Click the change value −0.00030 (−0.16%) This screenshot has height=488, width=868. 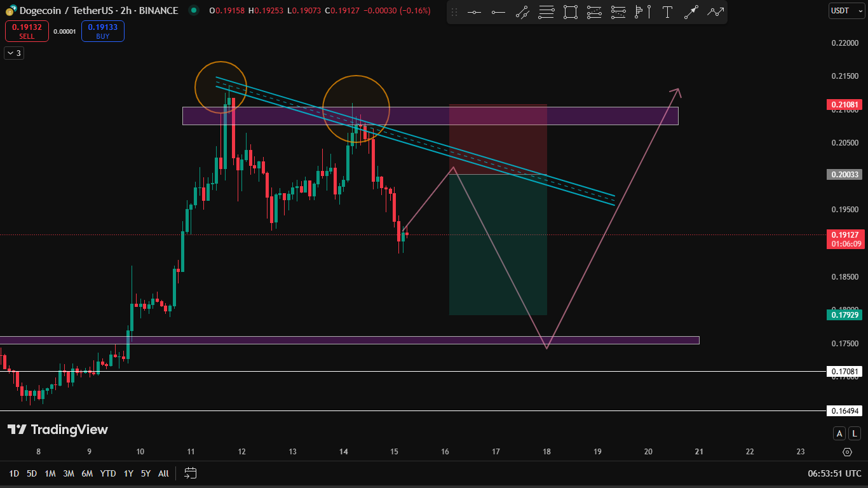click(x=397, y=11)
